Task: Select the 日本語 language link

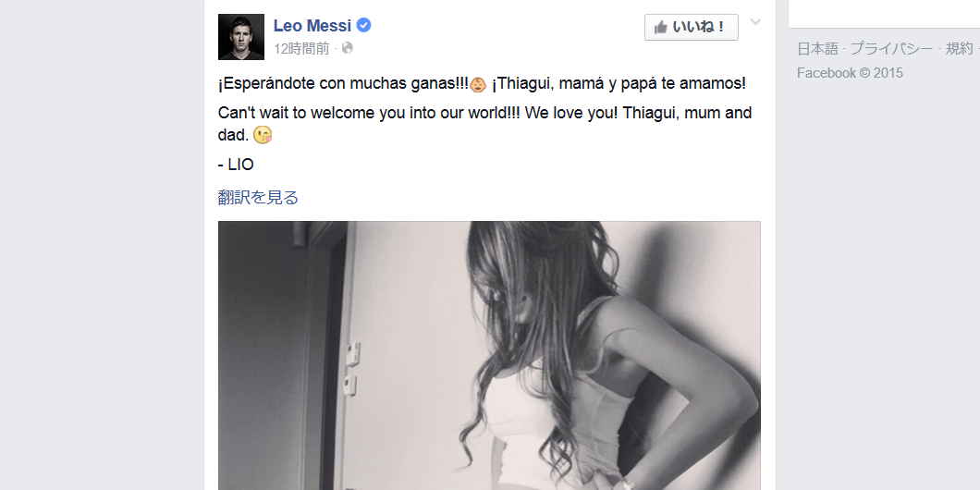Action: [817, 49]
